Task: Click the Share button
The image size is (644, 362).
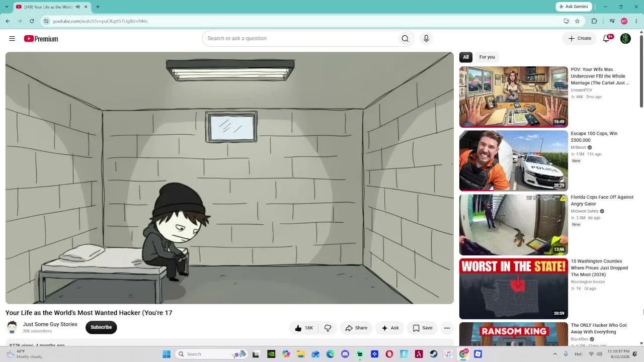Action: click(x=356, y=328)
